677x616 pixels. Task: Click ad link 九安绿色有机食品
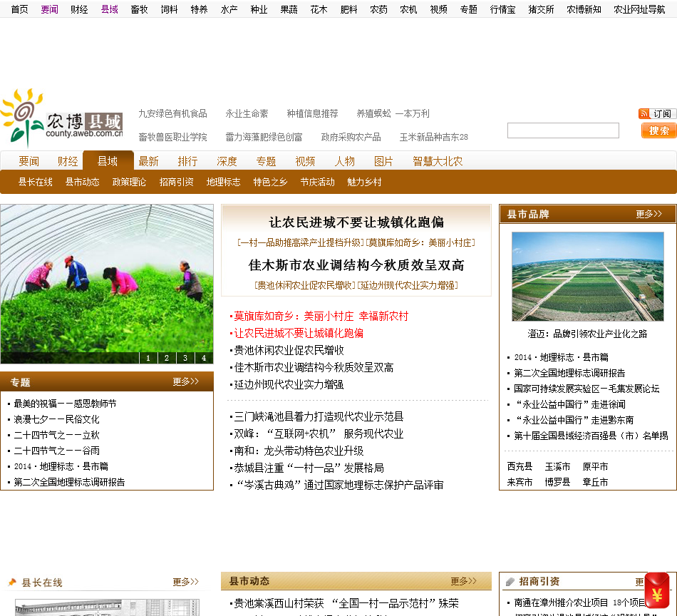click(x=172, y=113)
